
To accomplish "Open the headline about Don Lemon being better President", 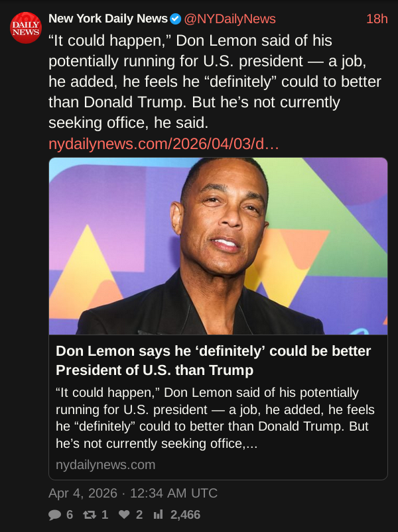I will [213, 360].
